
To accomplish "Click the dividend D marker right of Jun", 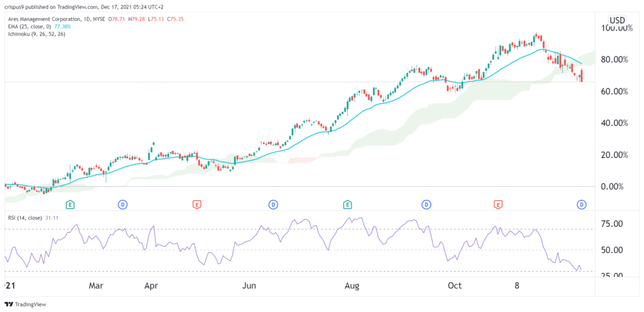I will [273, 204].
